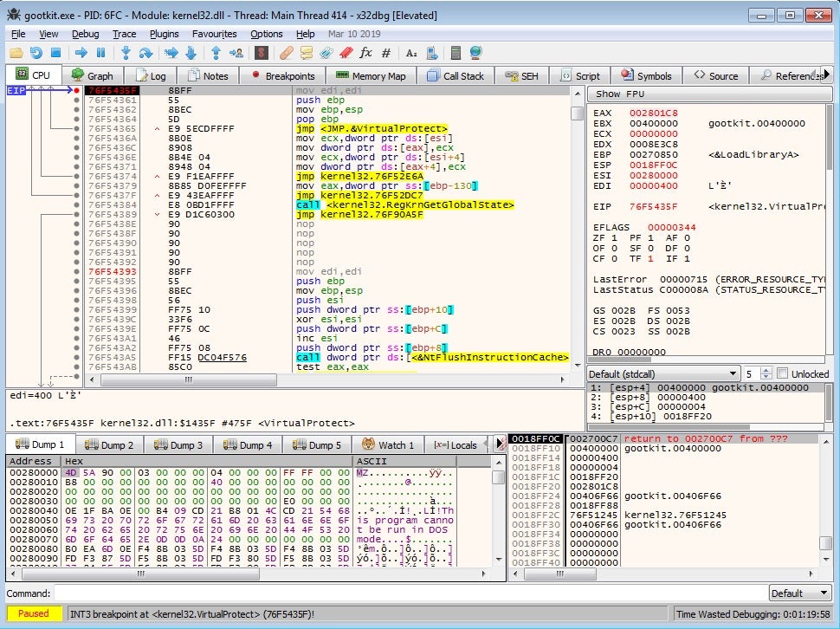840x629 pixels.
Task: Open the Plugins menu
Action: pyautogui.click(x=165, y=34)
